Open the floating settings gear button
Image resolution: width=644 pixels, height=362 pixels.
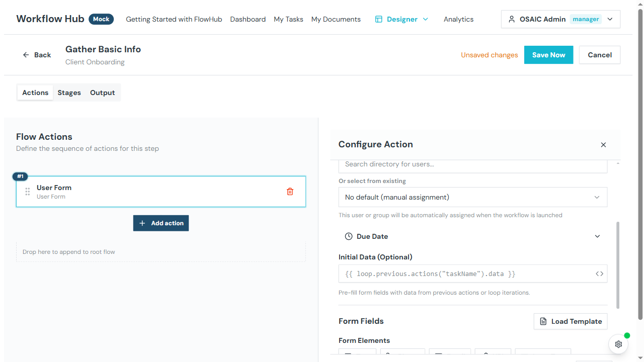pos(618,344)
